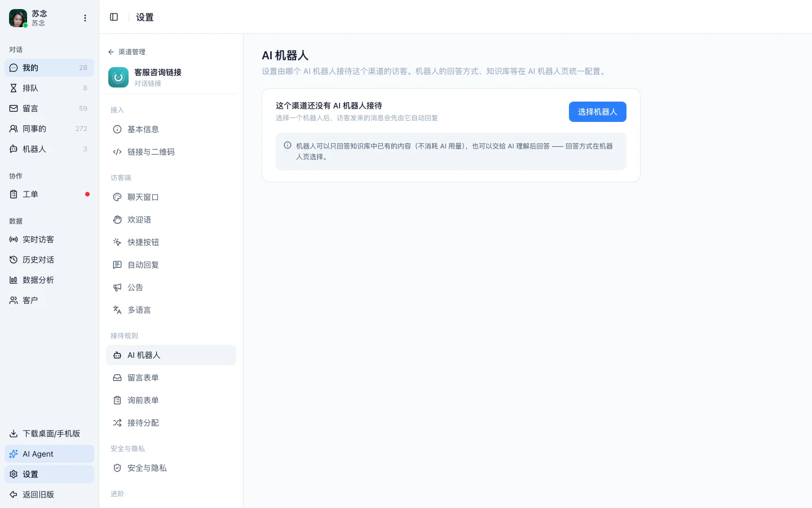The image size is (812, 508).
Task: Open 工单 tickets section
Action: [x=49, y=194]
